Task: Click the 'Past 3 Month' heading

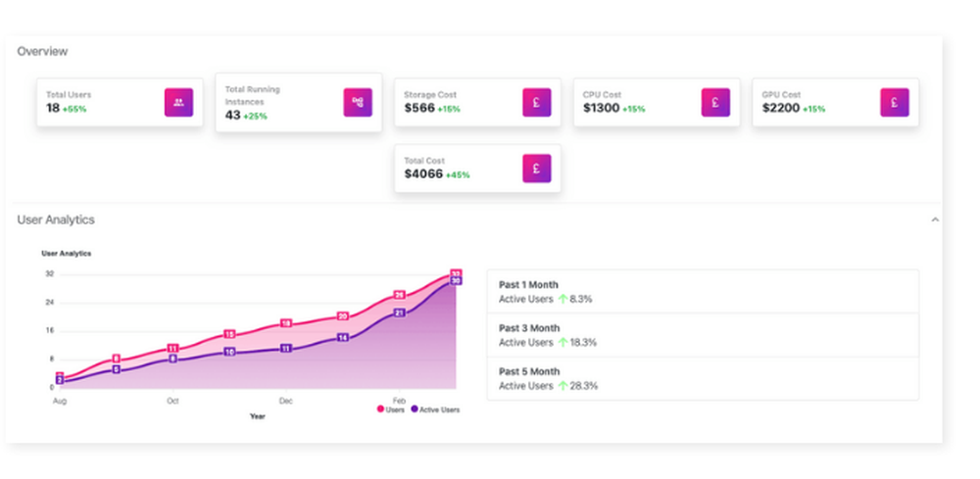Action: tap(529, 328)
